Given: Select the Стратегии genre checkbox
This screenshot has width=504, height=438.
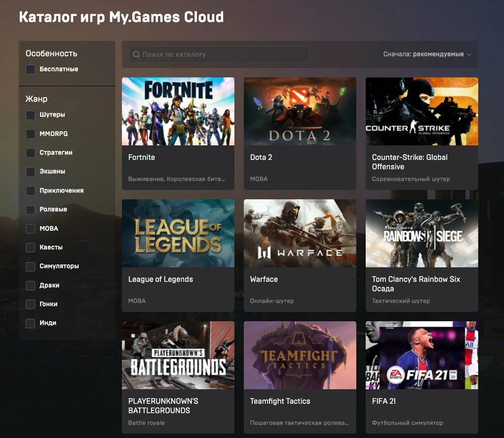Looking at the screenshot, I should coord(30,153).
